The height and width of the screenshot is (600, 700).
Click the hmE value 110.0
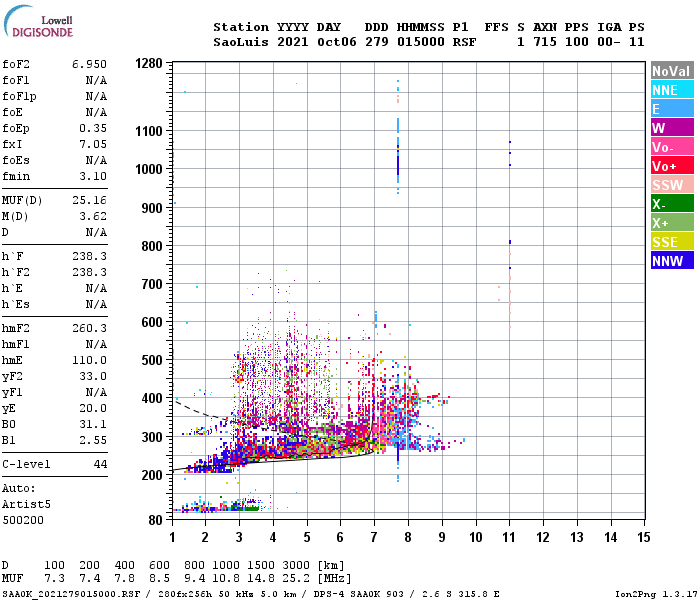pos(89,360)
